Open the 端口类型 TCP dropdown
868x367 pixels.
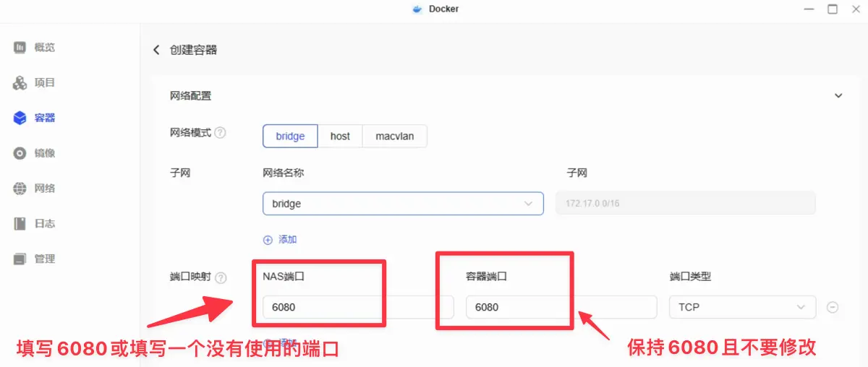click(x=743, y=307)
